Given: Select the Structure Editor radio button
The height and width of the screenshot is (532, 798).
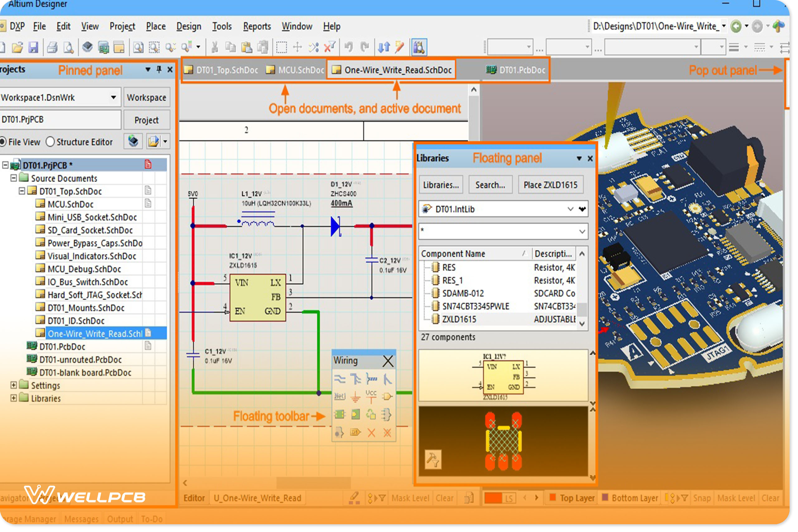Looking at the screenshot, I should tap(50, 142).
